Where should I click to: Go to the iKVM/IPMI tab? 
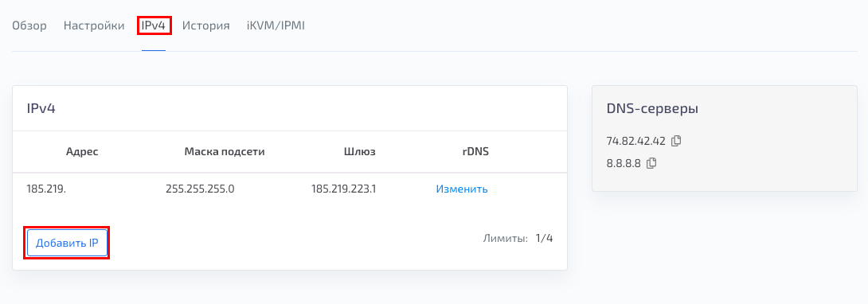[x=276, y=25]
